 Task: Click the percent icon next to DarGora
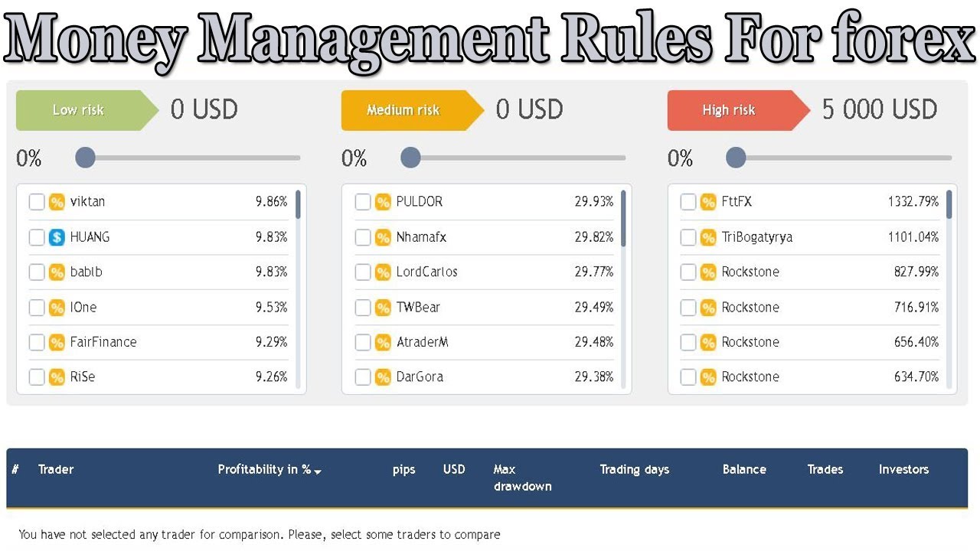pyautogui.click(x=383, y=377)
